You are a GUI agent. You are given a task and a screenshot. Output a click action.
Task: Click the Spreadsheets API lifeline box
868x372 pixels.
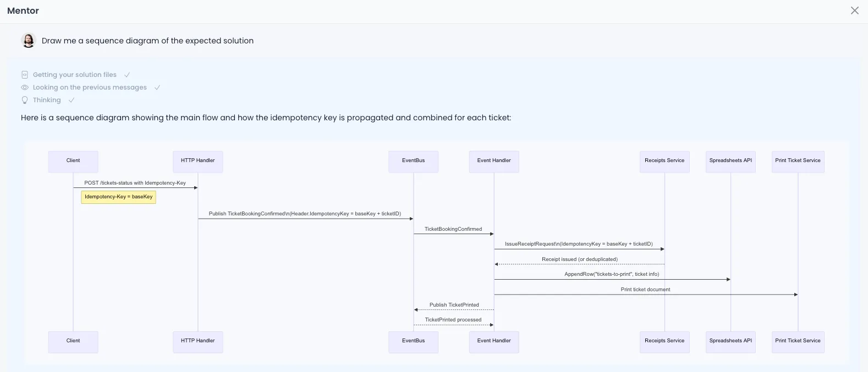[730, 161]
